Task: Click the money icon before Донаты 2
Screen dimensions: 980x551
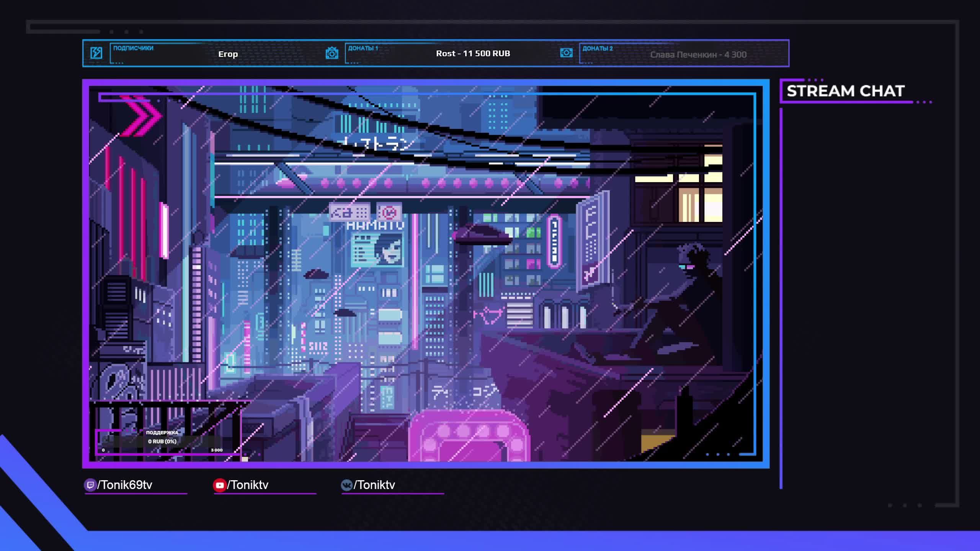Action: point(566,53)
